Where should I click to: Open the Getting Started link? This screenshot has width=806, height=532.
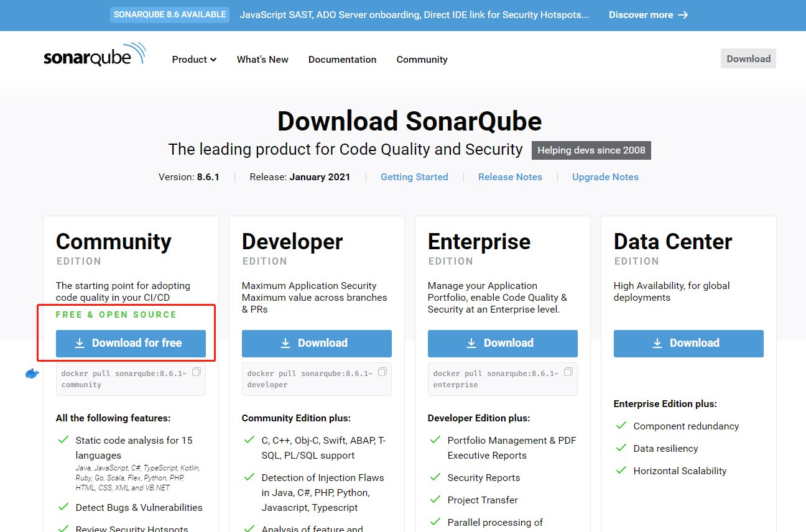coord(414,177)
